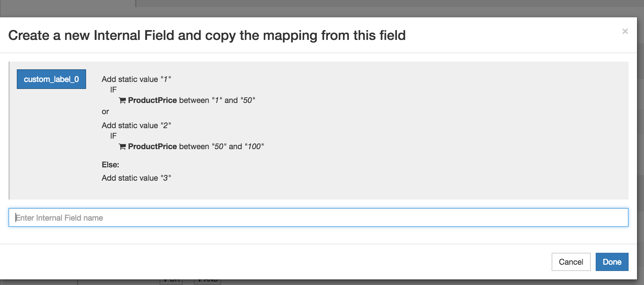Cancel creating the Internal Field

(x=571, y=262)
